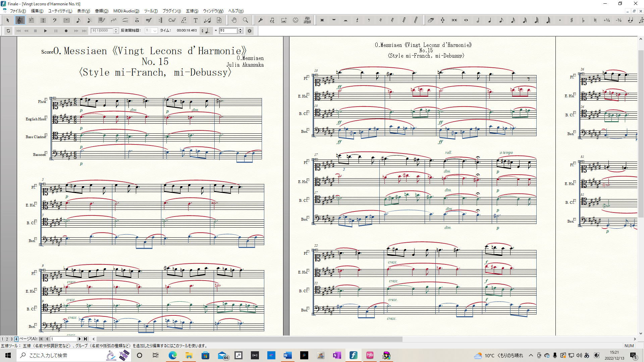The width and height of the screenshot is (644, 362).
Task: Select the HyperScribe tool
Action: (101, 20)
